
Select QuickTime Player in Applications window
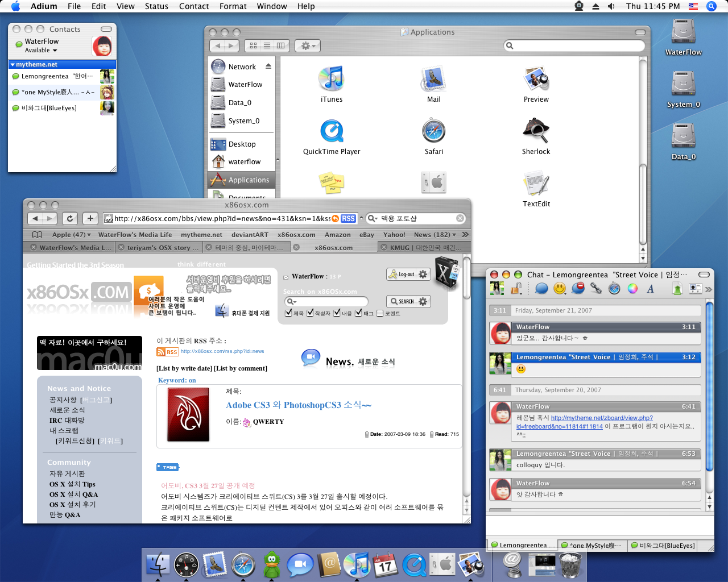[332, 131]
